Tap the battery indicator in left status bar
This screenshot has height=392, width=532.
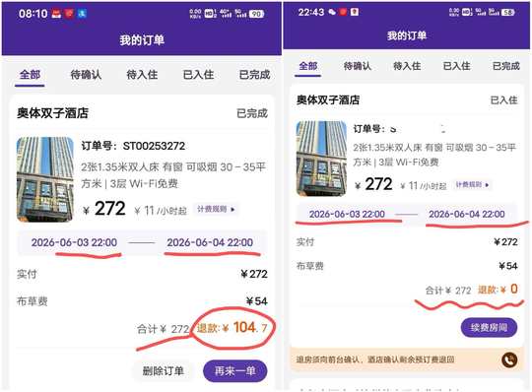tap(257, 14)
